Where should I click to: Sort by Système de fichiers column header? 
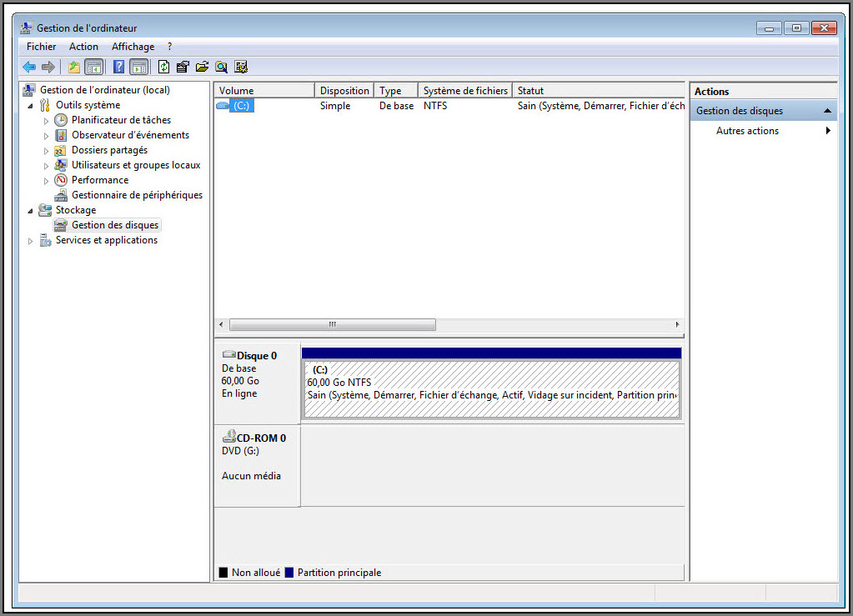point(464,91)
